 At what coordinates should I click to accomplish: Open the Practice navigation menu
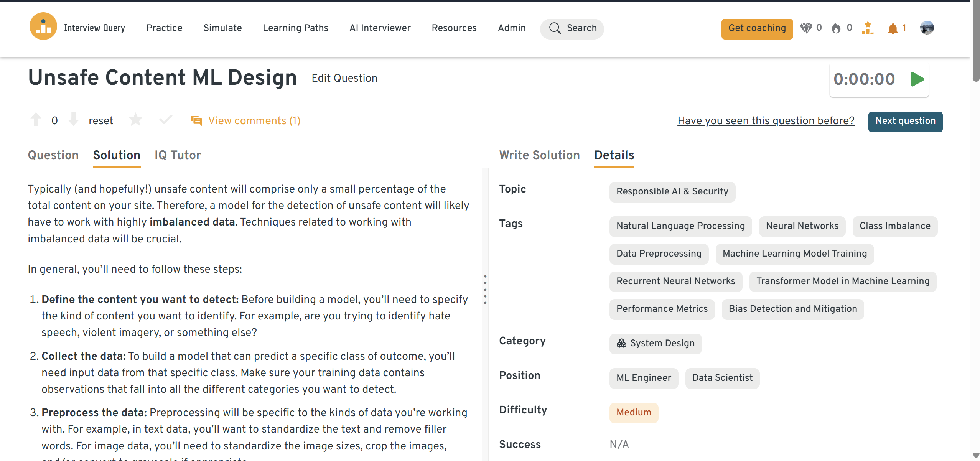point(164,28)
